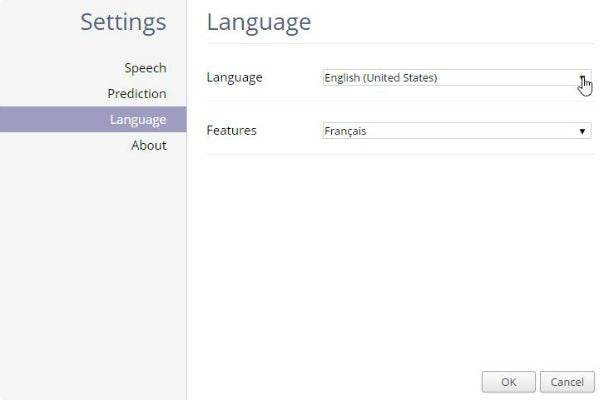Open the Speech settings section

[x=145, y=68]
